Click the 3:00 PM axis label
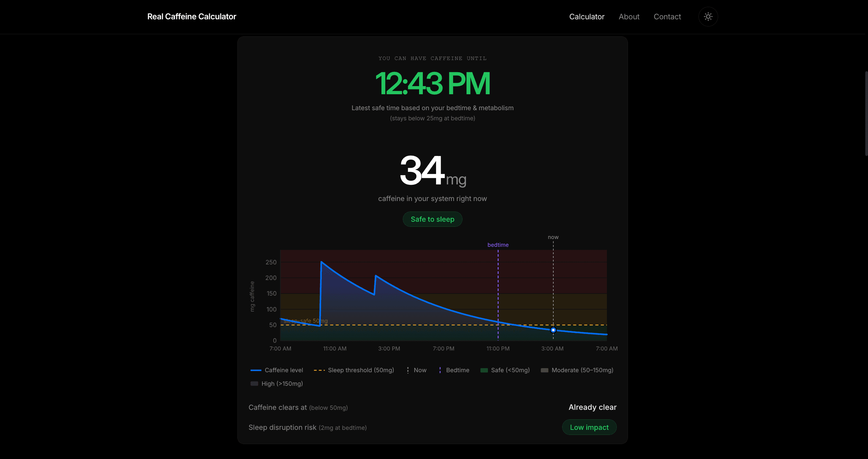This screenshot has height=459, width=868. pos(389,348)
